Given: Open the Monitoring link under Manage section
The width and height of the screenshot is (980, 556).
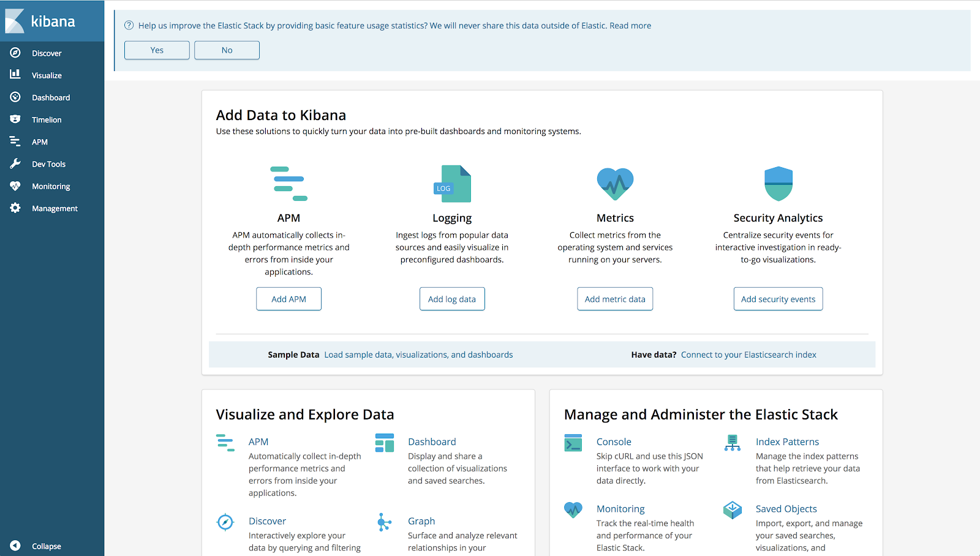Looking at the screenshot, I should point(620,509).
